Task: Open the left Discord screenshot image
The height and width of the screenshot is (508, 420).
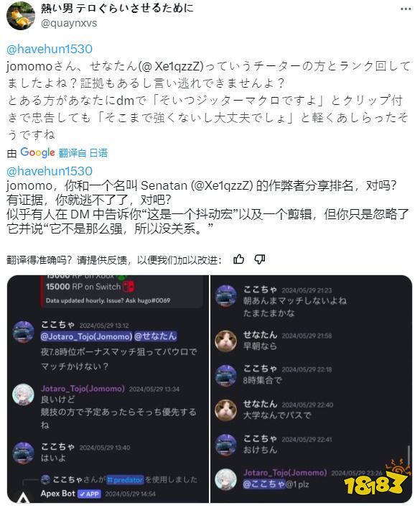Action: tap(108, 389)
